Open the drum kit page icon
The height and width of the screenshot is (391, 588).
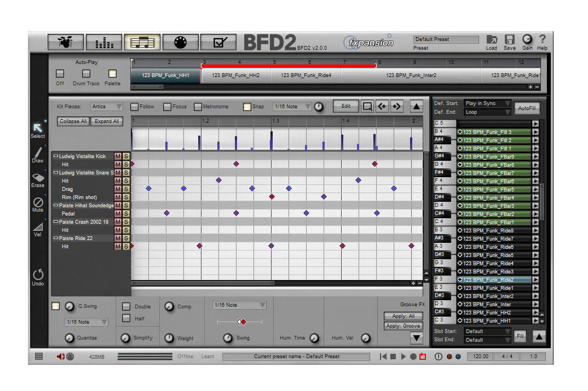[x=66, y=42]
